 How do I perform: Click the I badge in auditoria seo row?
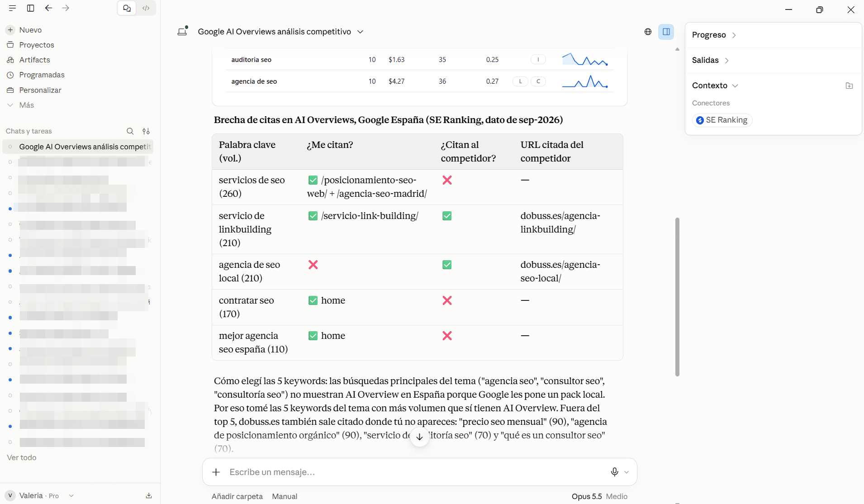(x=538, y=59)
